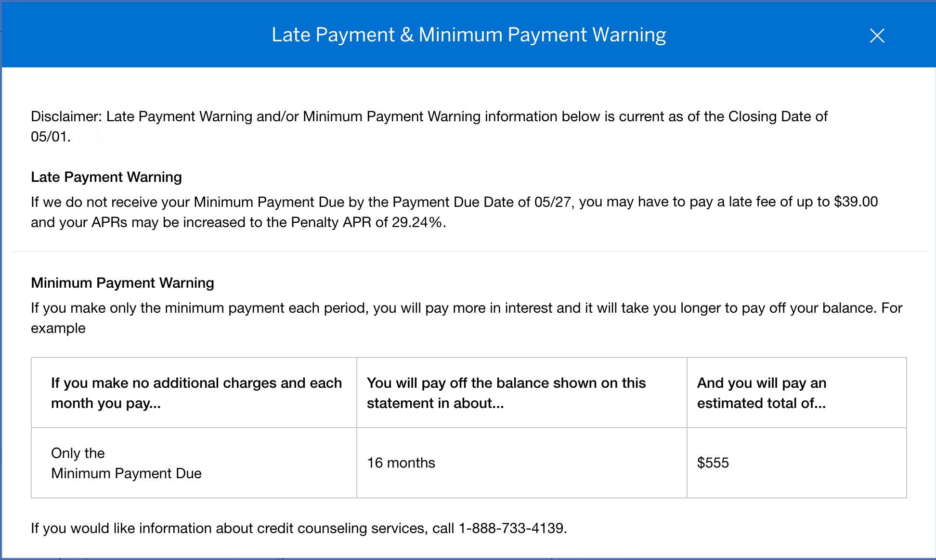Select the Minimum Payment Warning heading

[x=122, y=283]
